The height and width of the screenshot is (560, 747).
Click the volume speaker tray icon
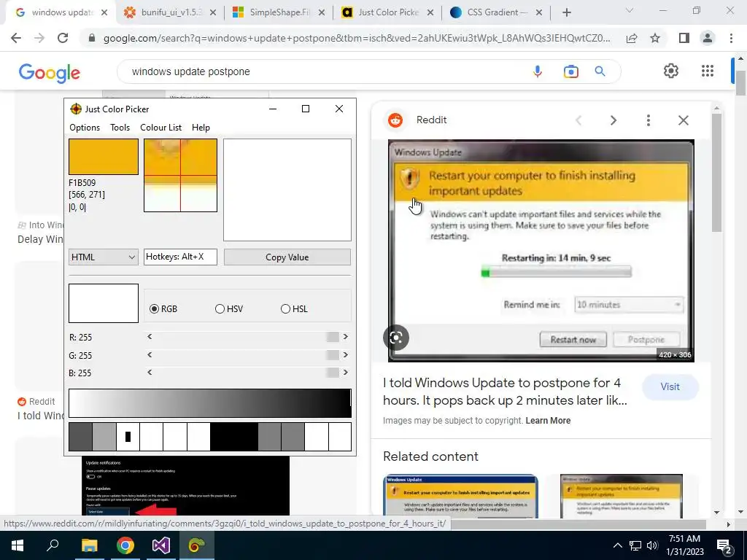coord(652,545)
